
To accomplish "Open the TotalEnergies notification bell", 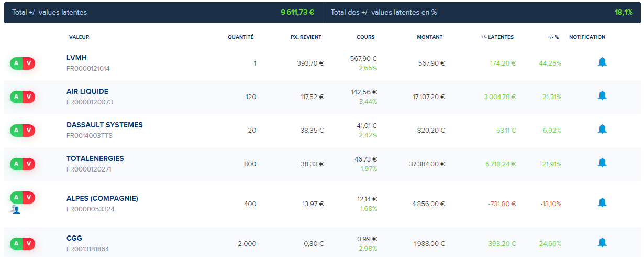I will (602, 163).
